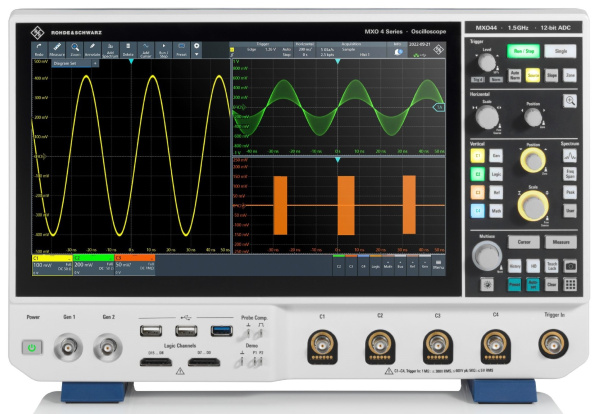The image size is (600, 414).
Task: Click the Zoom magnifier button on front panel
Action: click(570, 100)
